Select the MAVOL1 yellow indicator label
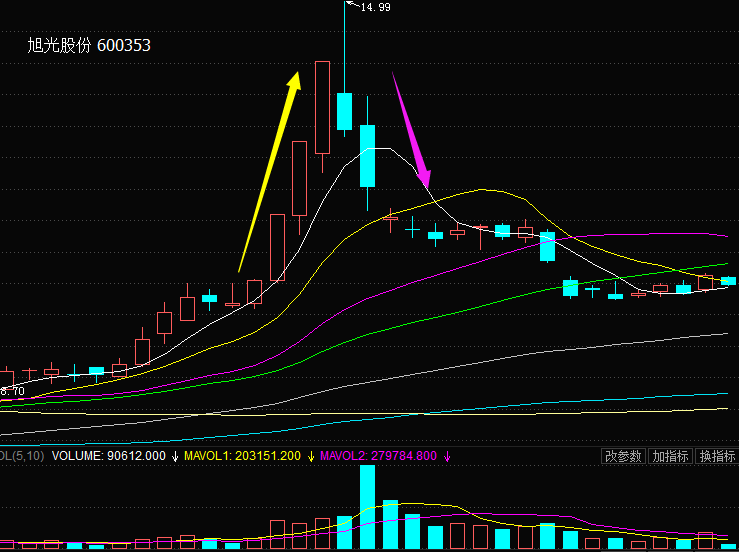This screenshot has width=739, height=552. point(243,456)
